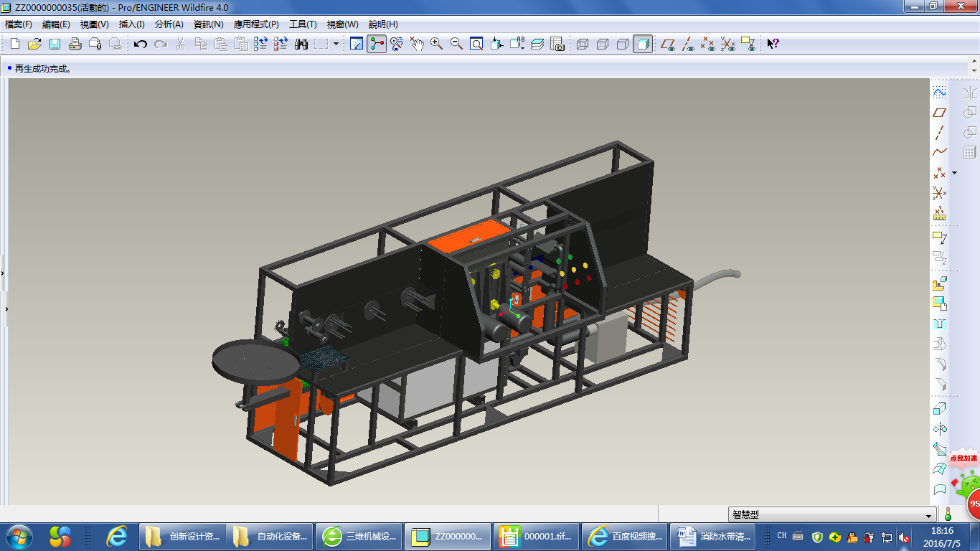Switch to 三维机械设... taskbar window

(359, 536)
